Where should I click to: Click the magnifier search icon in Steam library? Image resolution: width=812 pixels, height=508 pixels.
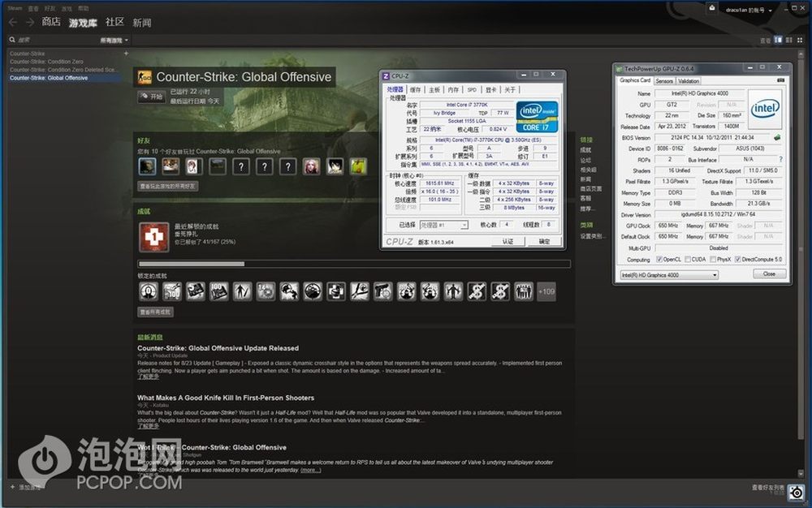[x=12, y=40]
